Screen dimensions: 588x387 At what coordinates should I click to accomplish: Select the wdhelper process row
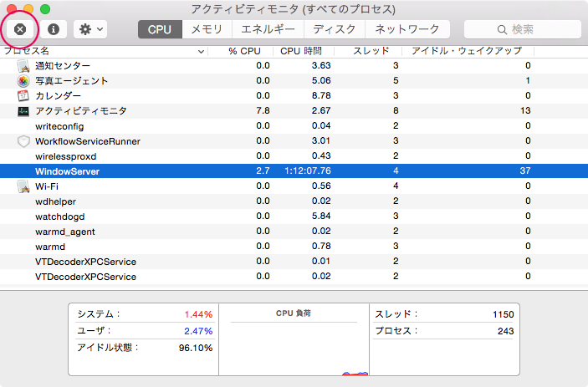[294, 201]
